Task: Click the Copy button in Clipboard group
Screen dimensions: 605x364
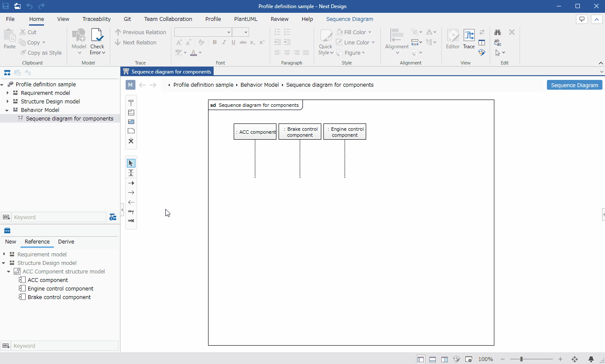Action: [32, 42]
